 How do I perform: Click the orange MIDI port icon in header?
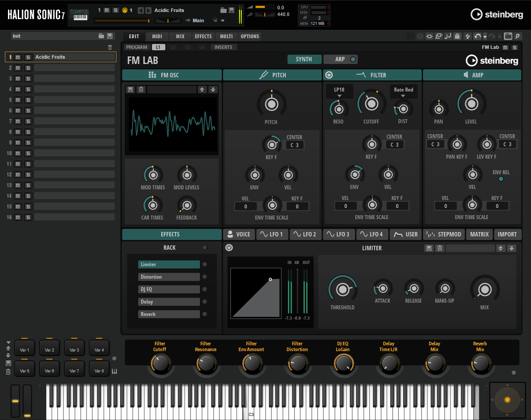coord(125,10)
